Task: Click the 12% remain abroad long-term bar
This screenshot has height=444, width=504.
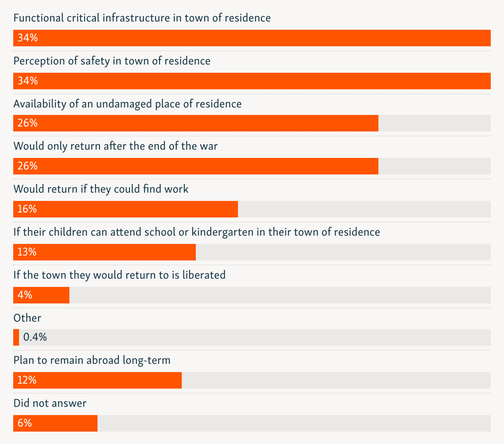Action: click(97, 380)
